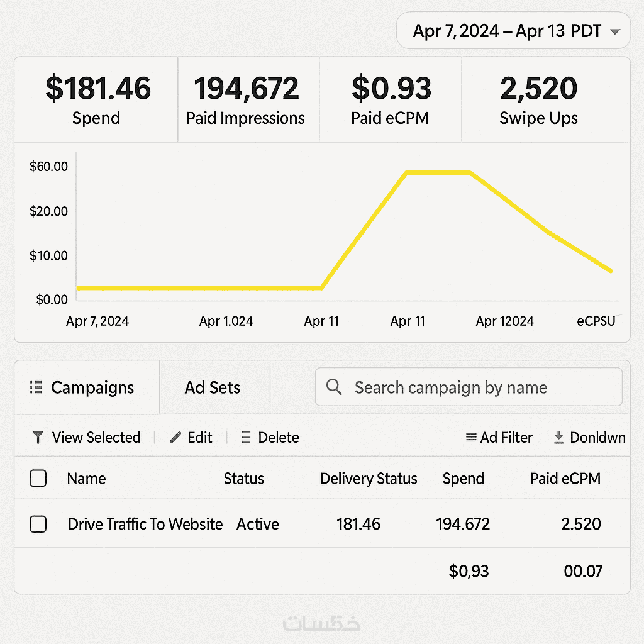The image size is (644, 644).
Task: Click the search magnifier icon
Action: pyautogui.click(x=335, y=387)
